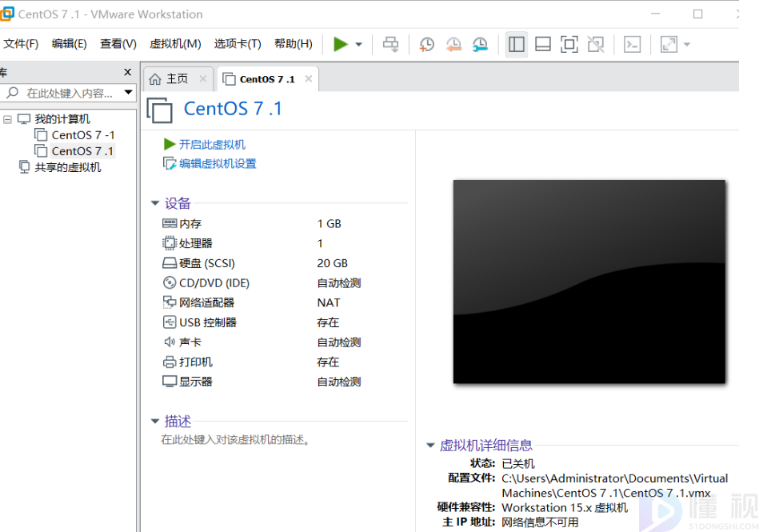Click the send Ctrl+Alt+Del toolbar icon

click(390, 45)
